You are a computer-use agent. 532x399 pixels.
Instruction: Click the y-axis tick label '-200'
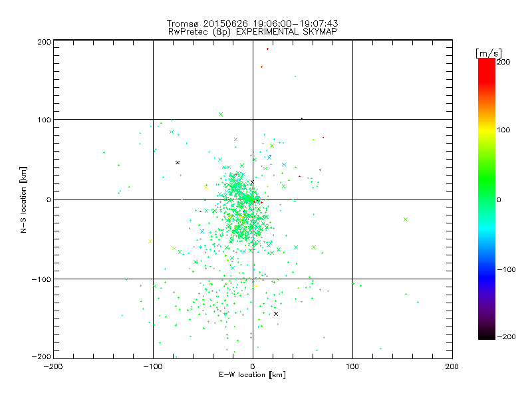[x=41, y=356]
